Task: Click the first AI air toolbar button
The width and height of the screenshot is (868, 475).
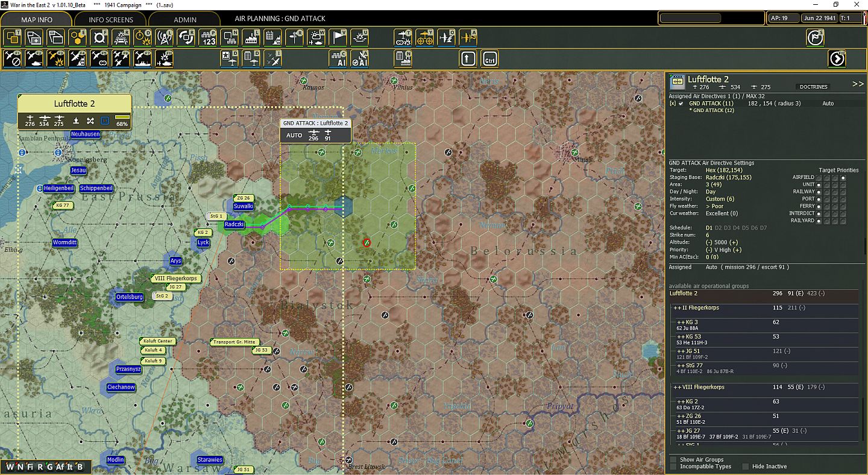Action: click(x=338, y=58)
